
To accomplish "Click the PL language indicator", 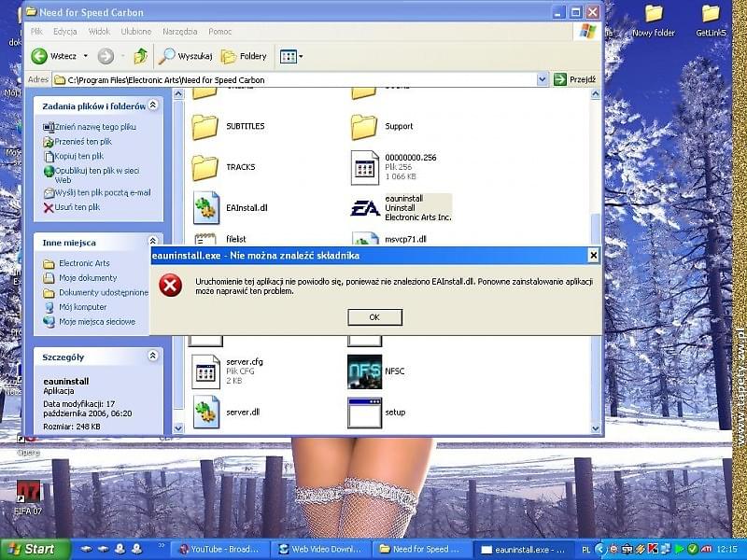I will pyautogui.click(x=586, y=550).
